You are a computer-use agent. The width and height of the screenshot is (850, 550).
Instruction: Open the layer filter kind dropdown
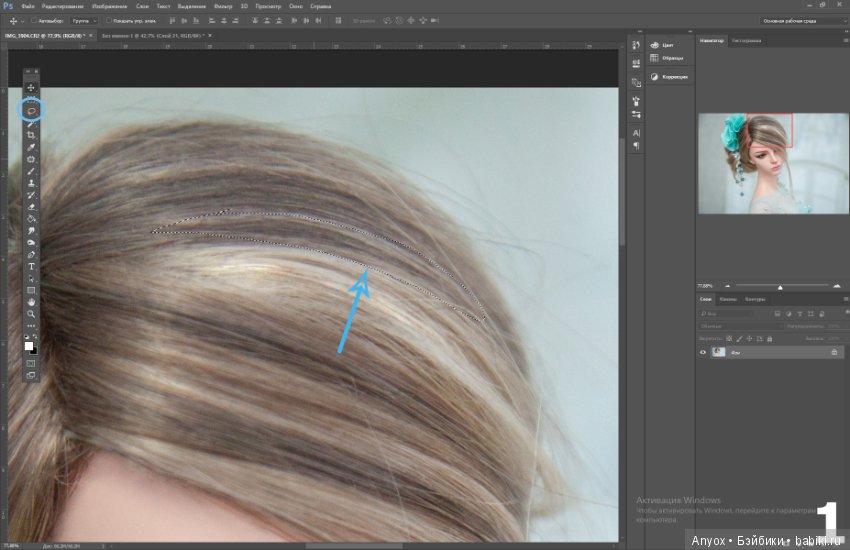click(x=726, y=314)
